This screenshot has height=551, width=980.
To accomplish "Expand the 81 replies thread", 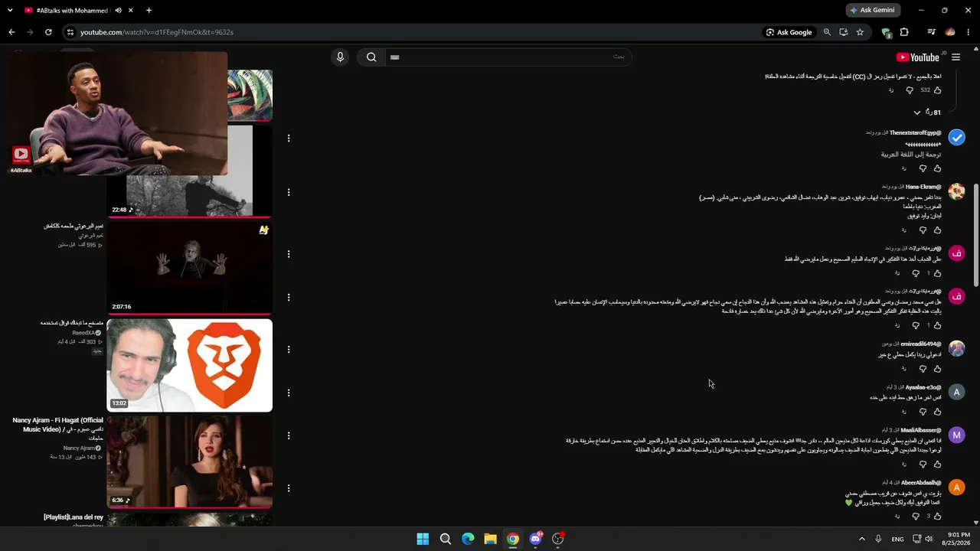I will click(x=926, y=112).
